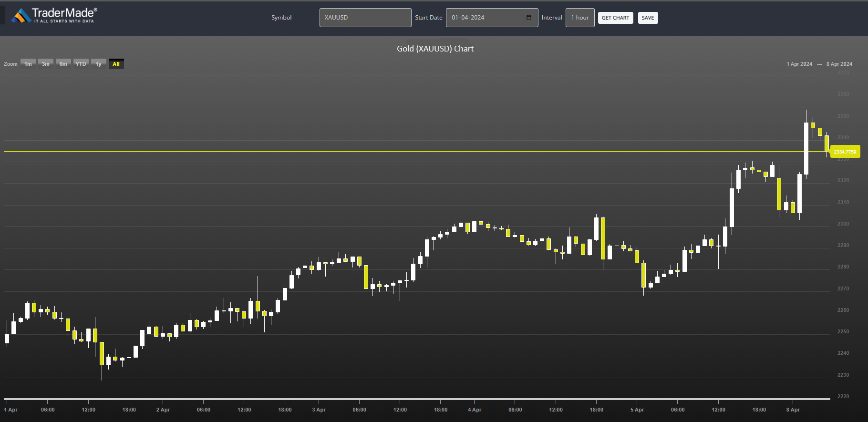This screenshot has height=422, width=868.
Task: Select the 1y zoom range
Action: click(99, 64)
